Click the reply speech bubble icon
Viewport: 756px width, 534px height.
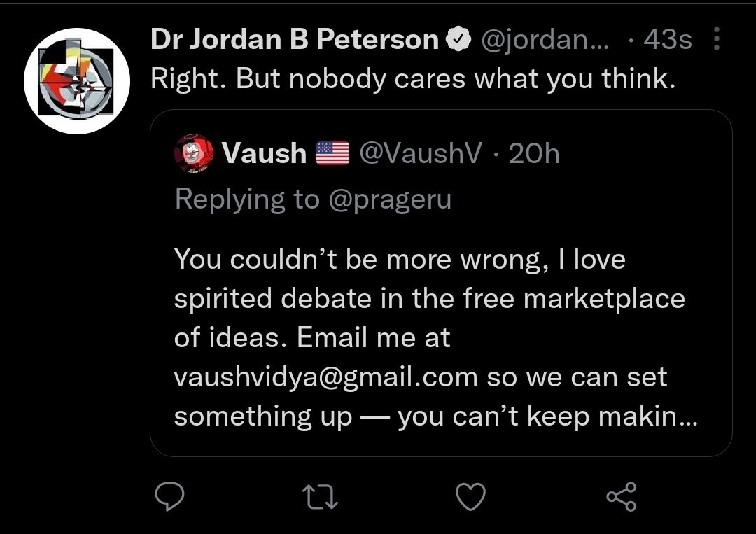(x=169, y=496)
